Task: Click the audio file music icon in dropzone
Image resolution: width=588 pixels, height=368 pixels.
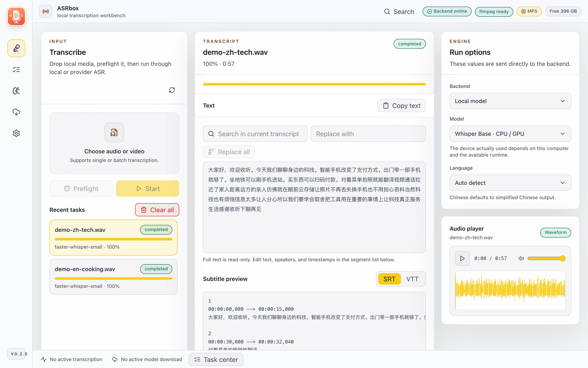Action: tap(114, 132)
